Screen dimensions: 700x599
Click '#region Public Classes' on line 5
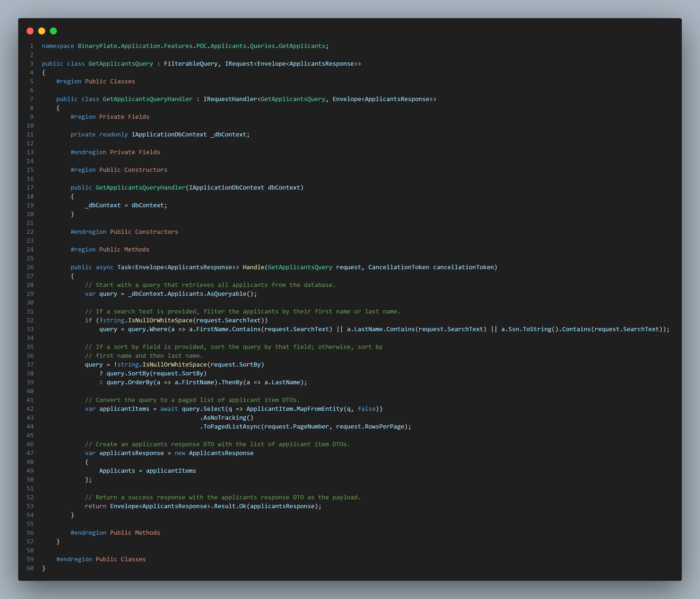click(x=96, y=81)
